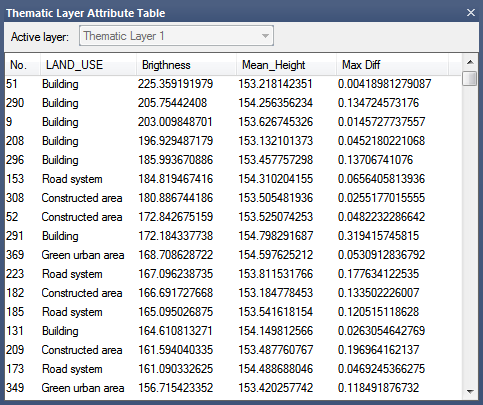
Task: Select row 308 Constructed area
Action: [233, 198]
